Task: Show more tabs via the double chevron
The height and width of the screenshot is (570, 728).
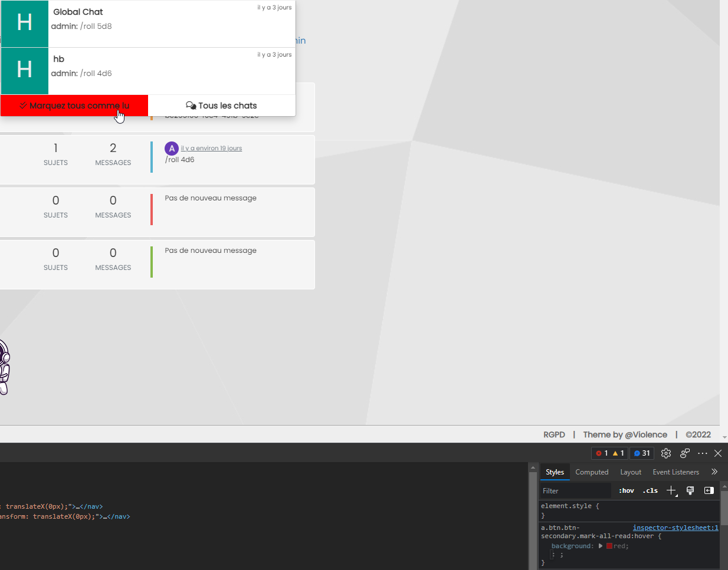Action: click(714, 472)
